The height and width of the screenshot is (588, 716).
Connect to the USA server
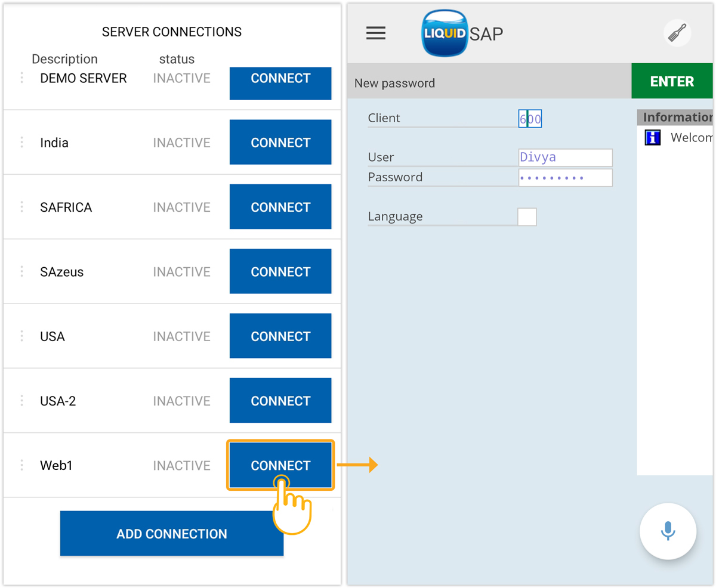pos(280,336)
